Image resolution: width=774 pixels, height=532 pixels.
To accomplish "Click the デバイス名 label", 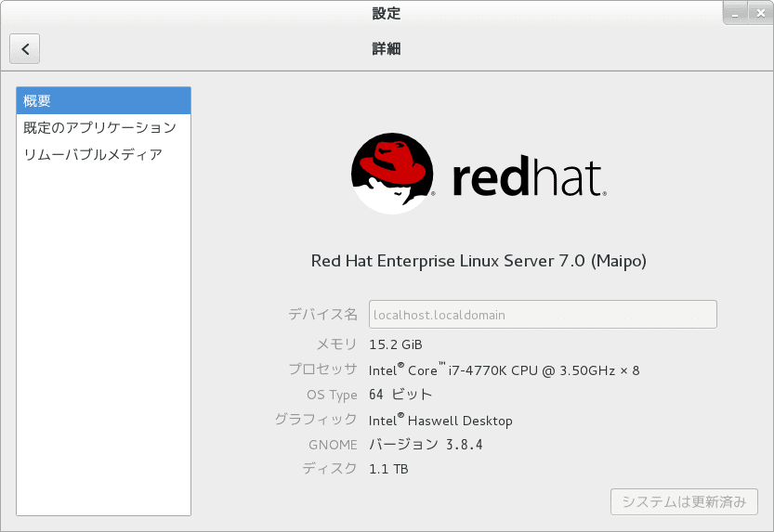I will (322, 314).
